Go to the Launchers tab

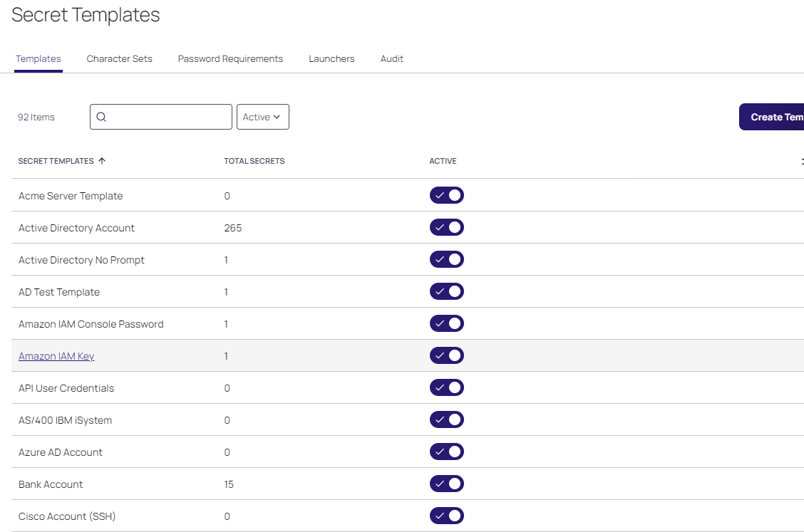tap(331, 59)
